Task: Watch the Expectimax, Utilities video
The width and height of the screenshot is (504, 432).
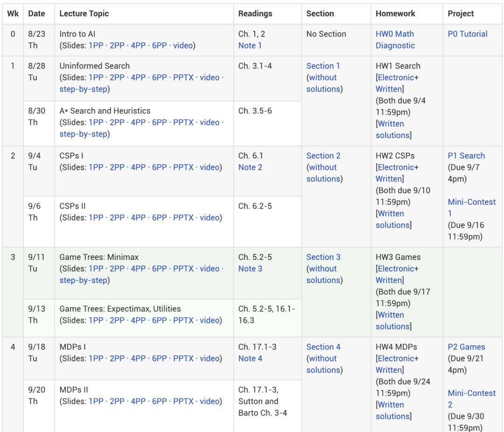Action: (210, 321)
